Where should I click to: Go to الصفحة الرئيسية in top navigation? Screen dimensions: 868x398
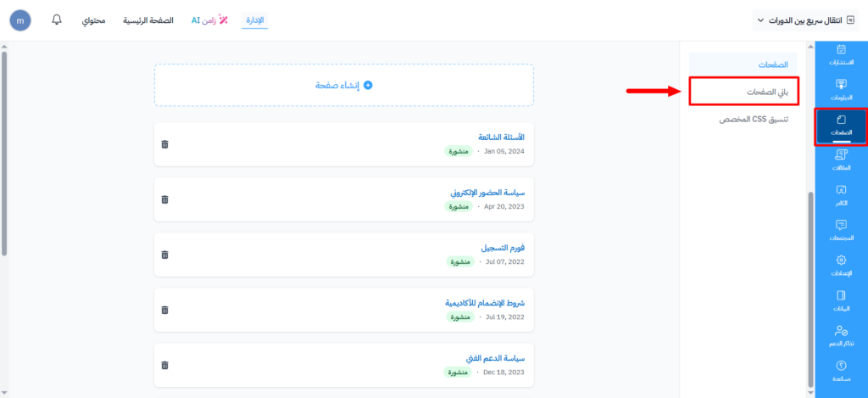148,20
